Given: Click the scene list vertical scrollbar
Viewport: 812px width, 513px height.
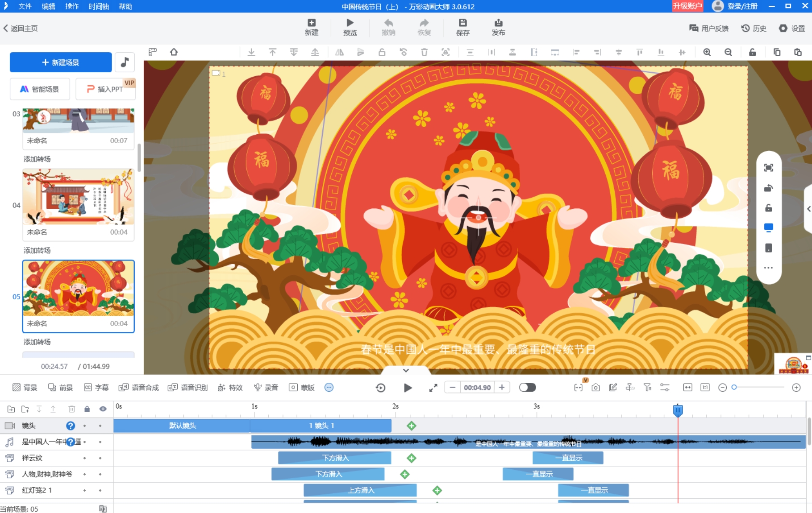Looking at the screenshot, I should [x=139, y=157].
